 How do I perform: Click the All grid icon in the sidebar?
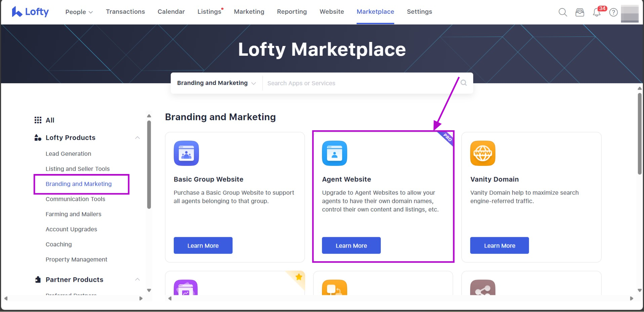(x=38, y=120)
